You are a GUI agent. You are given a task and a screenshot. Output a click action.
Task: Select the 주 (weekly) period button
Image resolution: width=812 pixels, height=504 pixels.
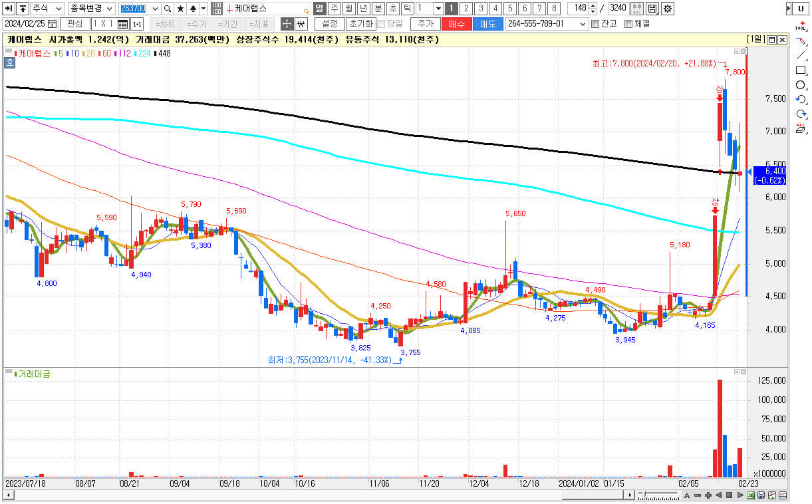pos(334,9)
